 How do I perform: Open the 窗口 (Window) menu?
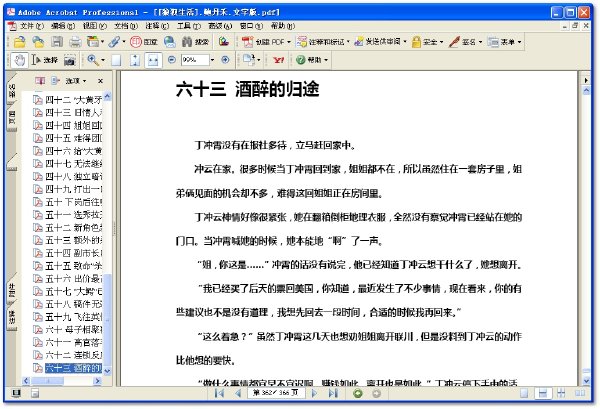click(251, 26)
